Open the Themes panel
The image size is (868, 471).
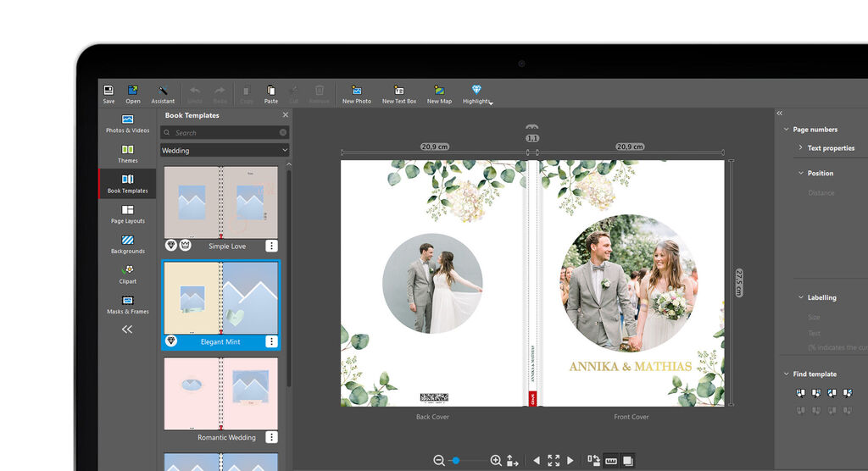tap(127, 153)
